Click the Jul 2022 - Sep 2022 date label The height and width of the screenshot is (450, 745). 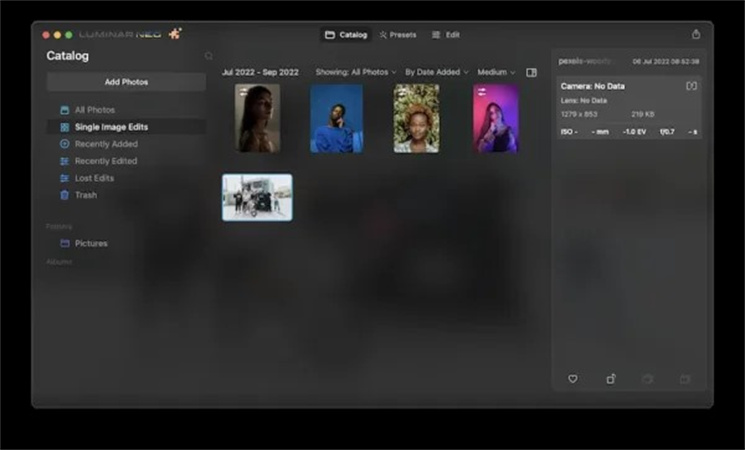coord(260,72)
